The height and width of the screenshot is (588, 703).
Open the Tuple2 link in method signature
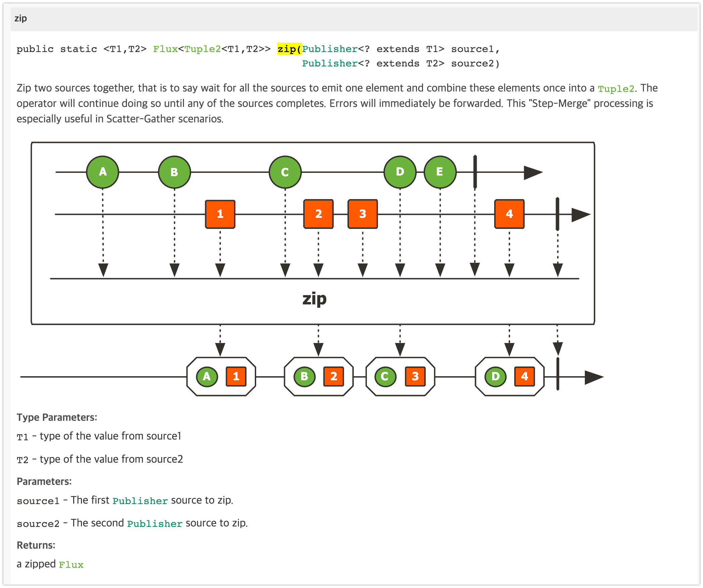point(202,49)
